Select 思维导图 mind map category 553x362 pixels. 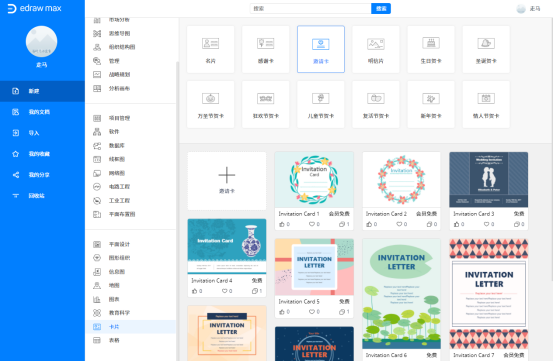pos(130,33)
